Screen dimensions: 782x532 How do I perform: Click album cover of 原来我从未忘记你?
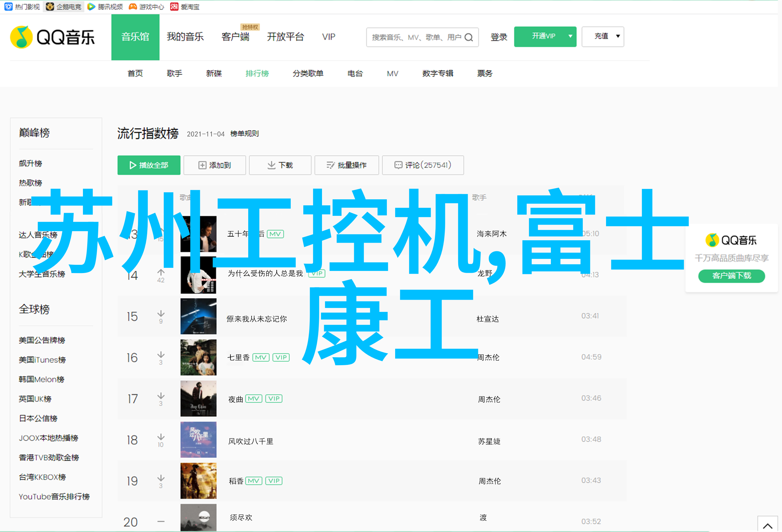(198, 316)
